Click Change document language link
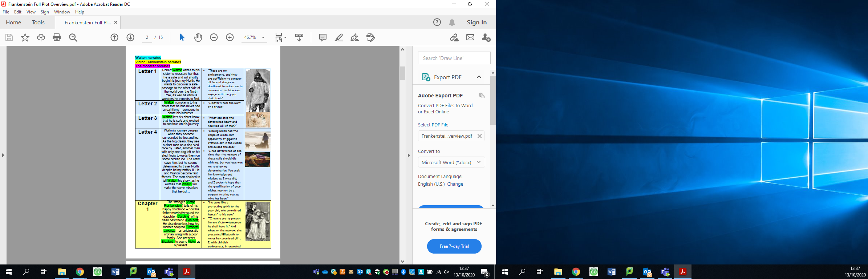 (x=455, y=184)
